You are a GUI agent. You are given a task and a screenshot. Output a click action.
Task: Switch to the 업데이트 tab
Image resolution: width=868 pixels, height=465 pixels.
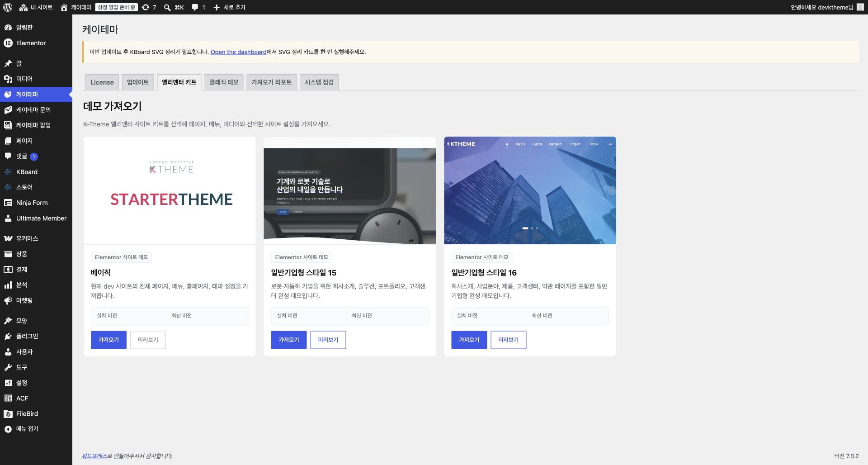(138, 82)
